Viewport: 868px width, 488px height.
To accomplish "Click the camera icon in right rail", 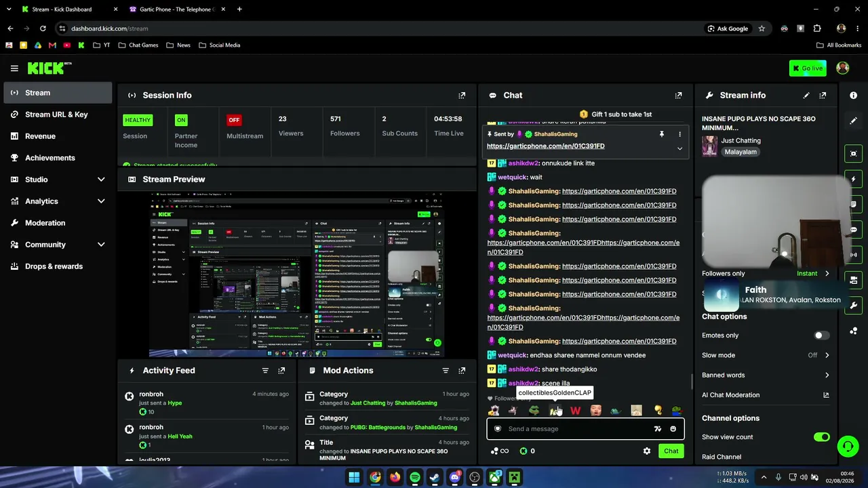I will [x=853, y=280].
